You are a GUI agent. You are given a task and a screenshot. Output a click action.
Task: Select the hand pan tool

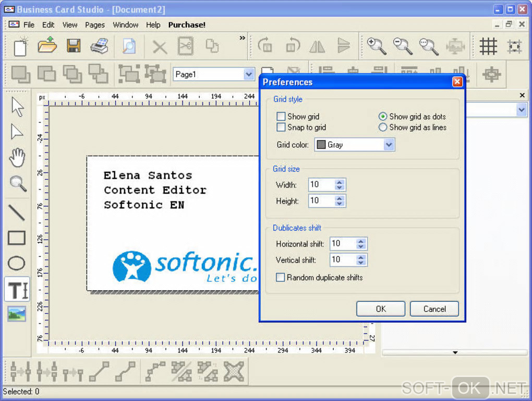pos(17,158)
